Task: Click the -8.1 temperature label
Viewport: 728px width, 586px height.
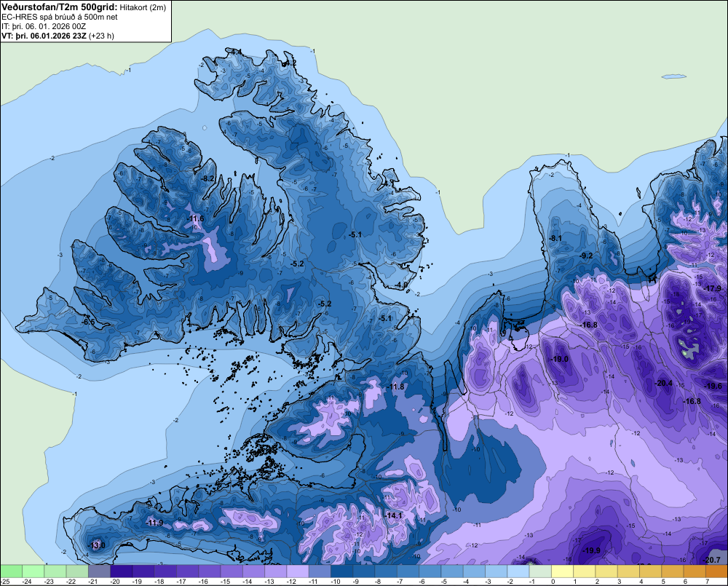Action: [x=555, y=238]
